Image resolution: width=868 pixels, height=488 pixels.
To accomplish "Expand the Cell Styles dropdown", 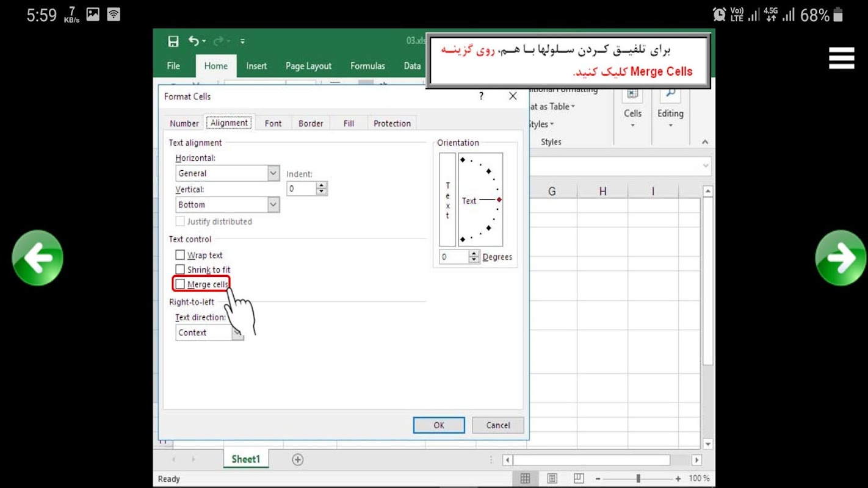I will [x=552, y=124].
